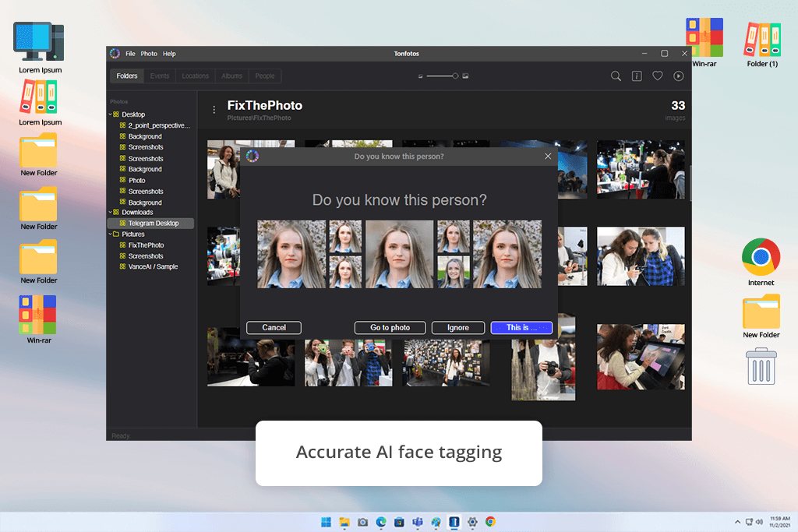Open the Help menu
The height and width of the screenshot is (532, 798).
point(169,54)
